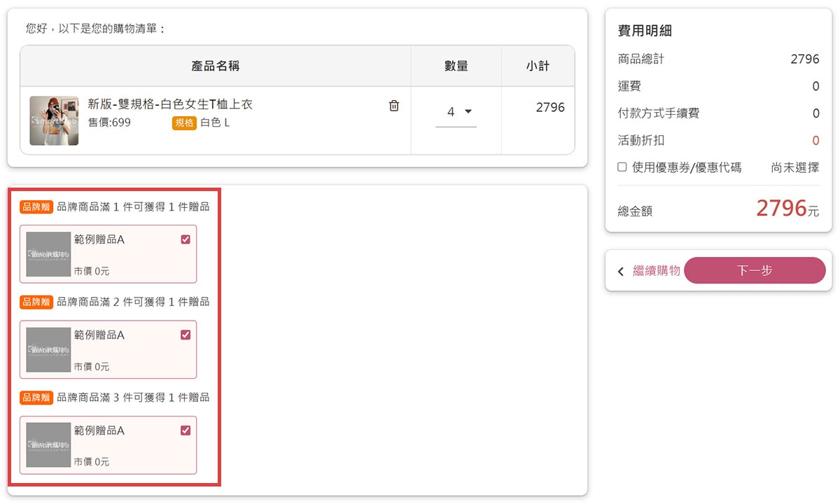Viewport: 840px width, 504px height.
Task: Enable the 使用優惠券/優惠代碼 checkbox
Action: [622, 167]
